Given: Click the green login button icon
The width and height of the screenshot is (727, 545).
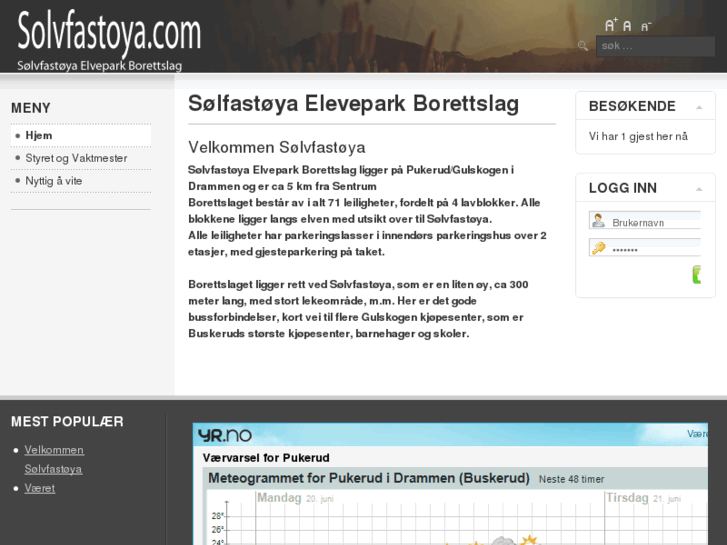Looking at the screenshot, I should 696,275.
